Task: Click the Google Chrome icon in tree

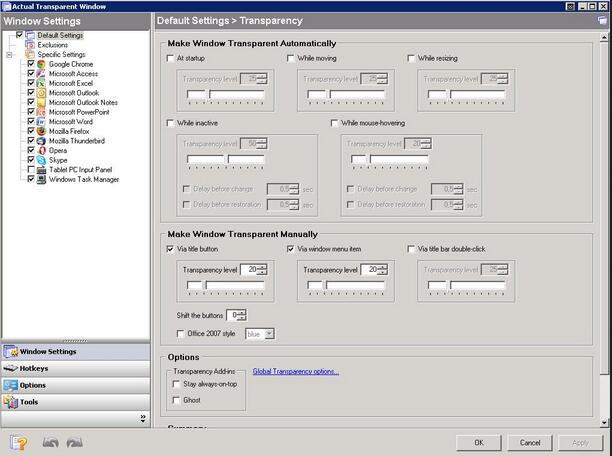Action: [x=41, y=64]
